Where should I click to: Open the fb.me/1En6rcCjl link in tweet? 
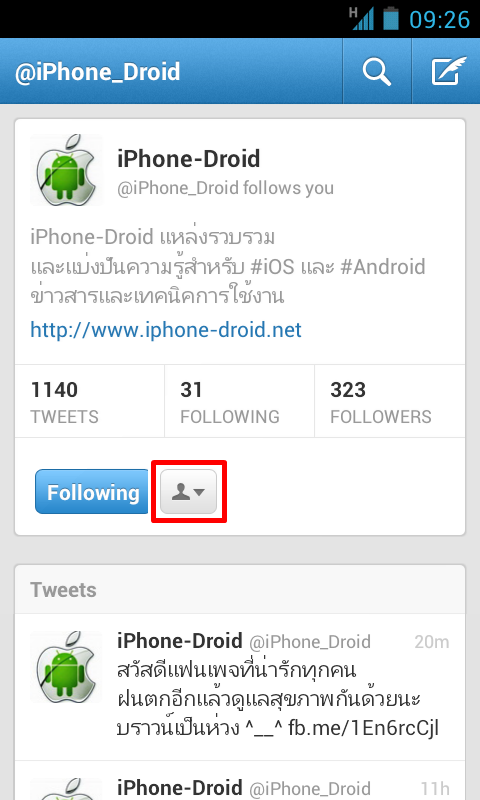(x=364, y=728)
